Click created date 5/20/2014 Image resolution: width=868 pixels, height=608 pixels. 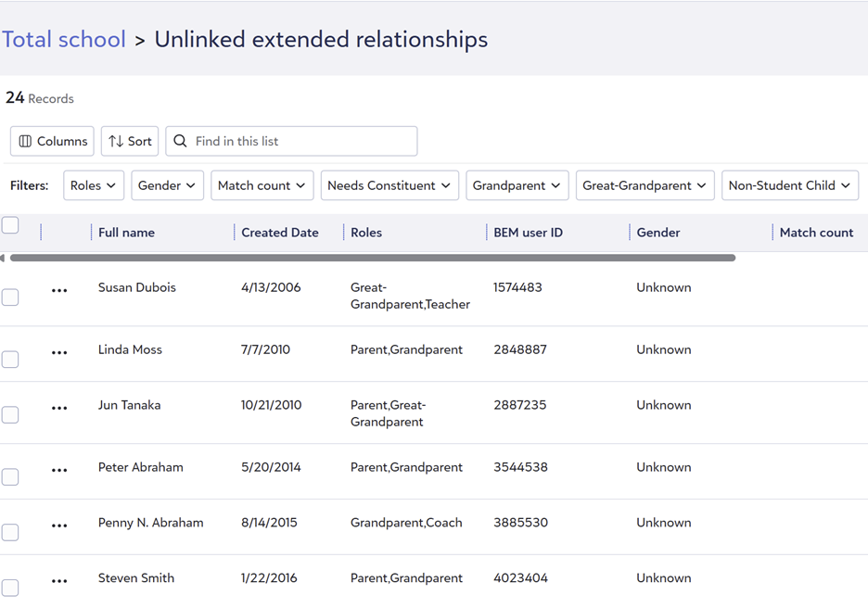[271, 467]
